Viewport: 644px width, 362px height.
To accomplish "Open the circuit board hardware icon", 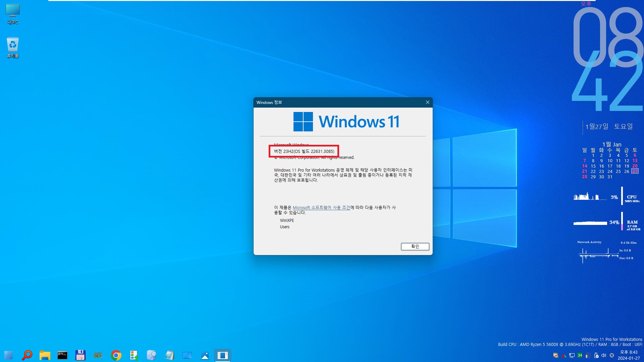I will 98,355.
